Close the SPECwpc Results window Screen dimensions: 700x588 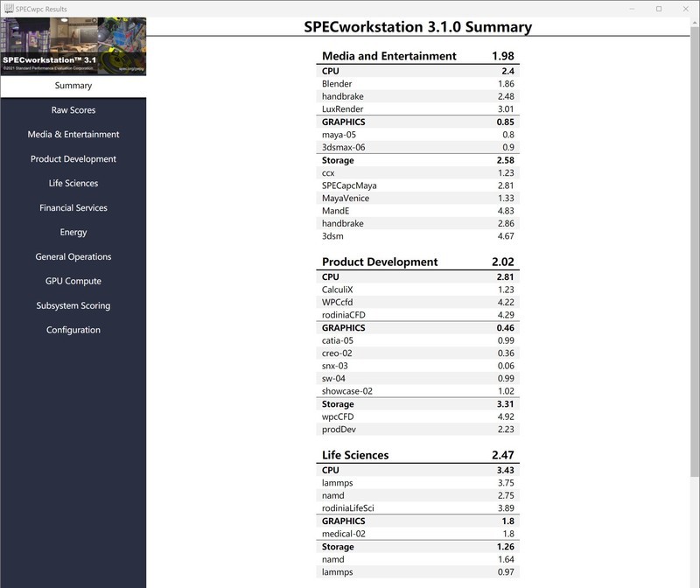tap(686, 9)
